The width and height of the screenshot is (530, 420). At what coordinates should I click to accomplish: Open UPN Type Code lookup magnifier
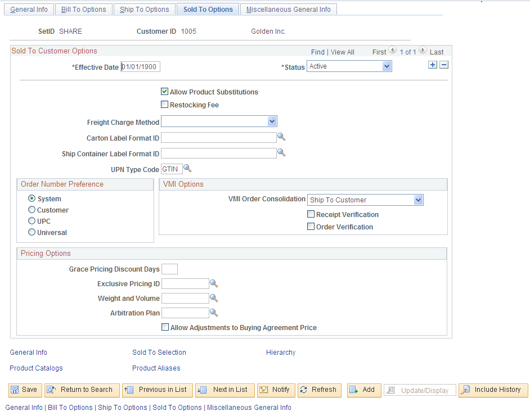point(187,168)
